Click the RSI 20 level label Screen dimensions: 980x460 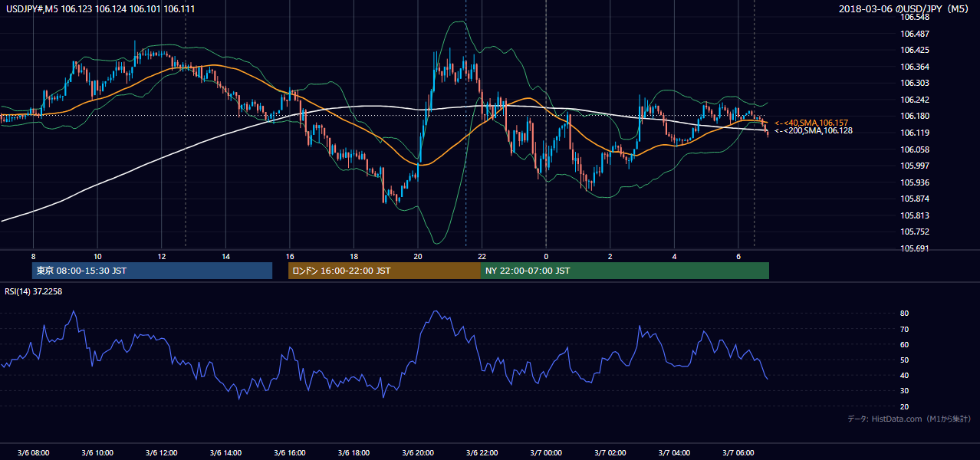click(x=905, y=406)
